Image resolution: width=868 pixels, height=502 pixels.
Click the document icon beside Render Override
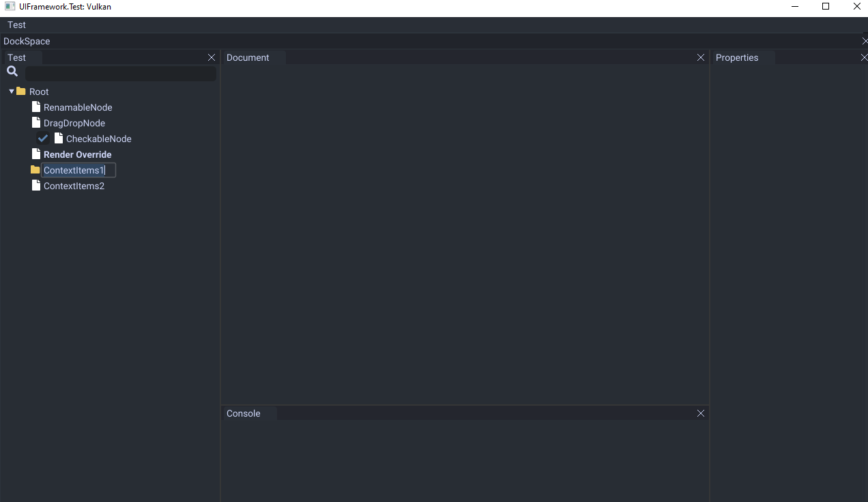[x=35, y=154]
